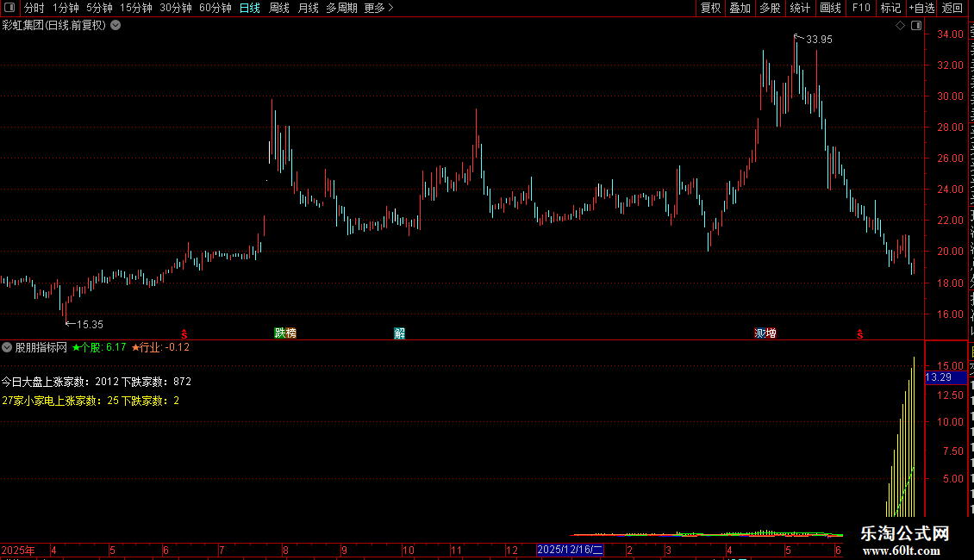Click the 叠加 overlay button
The height and width of the screenshot is (560, 974).
740,8
